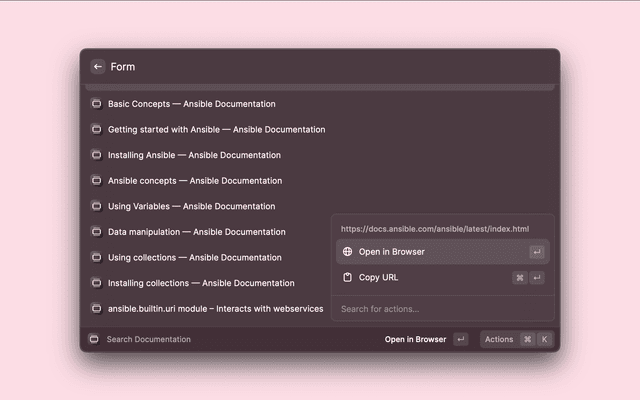Screen dimensions: 640x400
Task: Choose Copy URL in the action menu
Action: 378,277
